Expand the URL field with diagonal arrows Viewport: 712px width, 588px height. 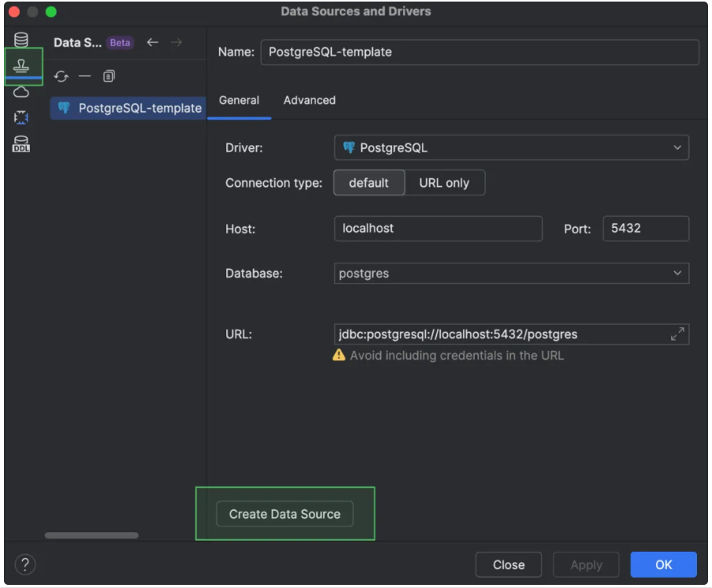[x=677, y=334]
